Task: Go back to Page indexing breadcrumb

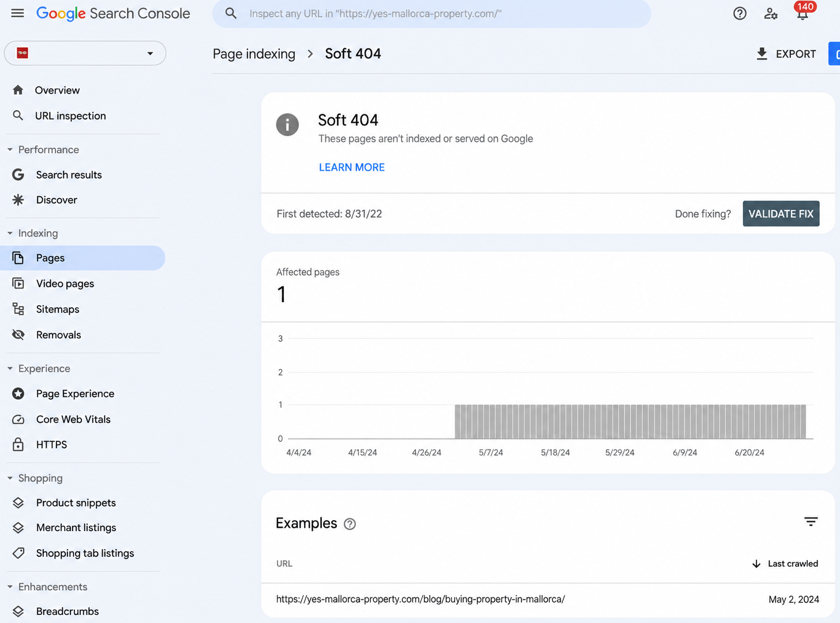Action: point(254,54)
